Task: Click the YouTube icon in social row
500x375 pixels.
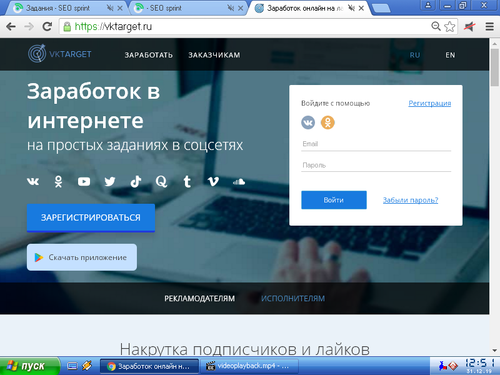Action: [84, 182]
